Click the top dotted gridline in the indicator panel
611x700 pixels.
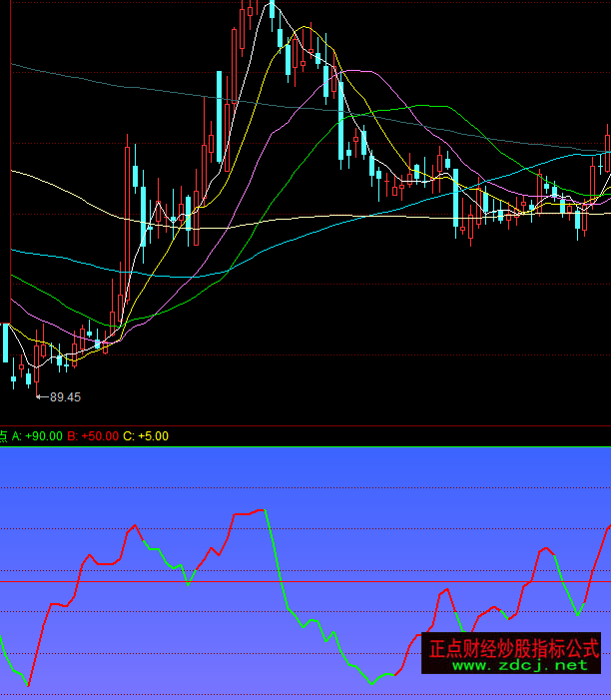[x=300, y=488]
